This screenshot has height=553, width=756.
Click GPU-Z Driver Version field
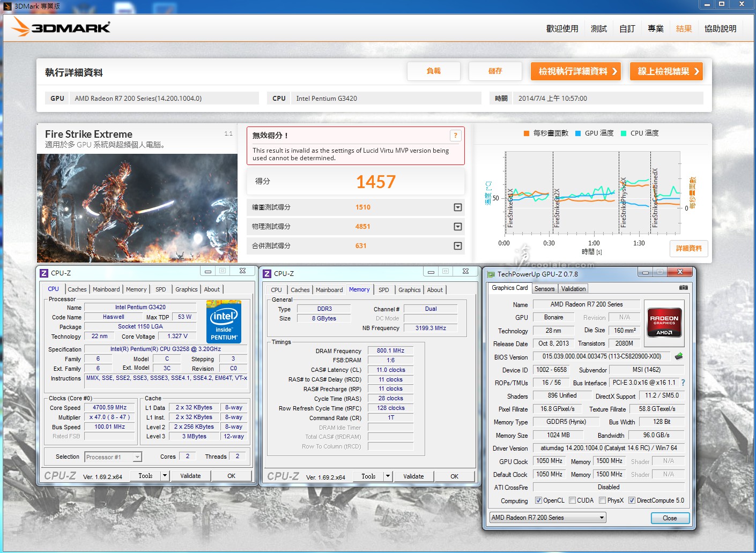[608, 448]
